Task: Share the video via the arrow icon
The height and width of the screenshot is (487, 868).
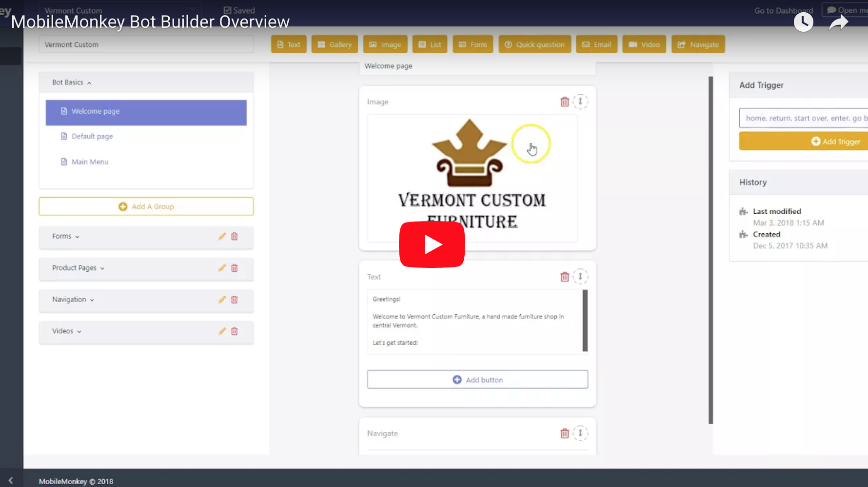Action: pos(838,22)
